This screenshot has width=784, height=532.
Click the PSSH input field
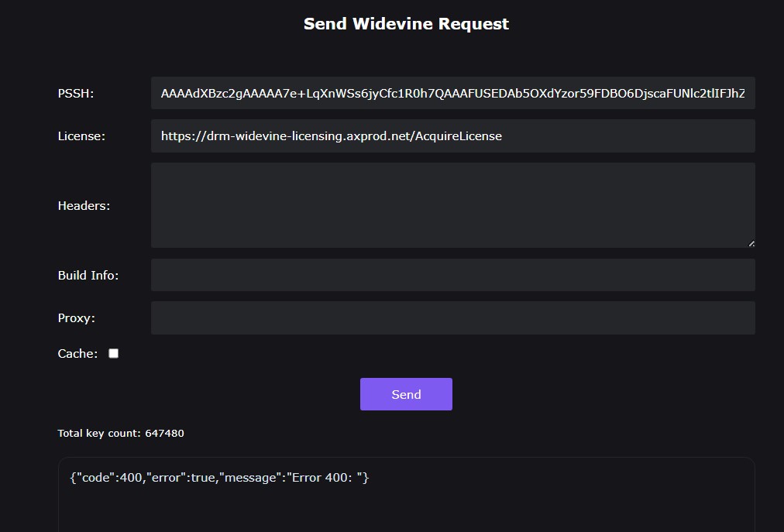pos(452,94)
